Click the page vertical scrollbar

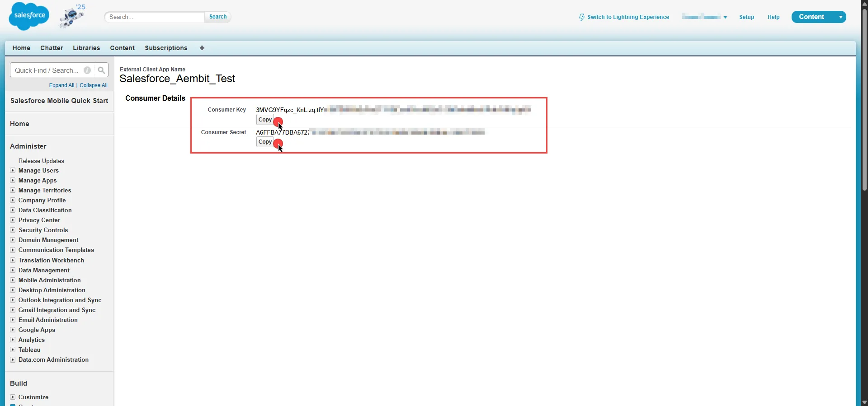tap(864, 99)
